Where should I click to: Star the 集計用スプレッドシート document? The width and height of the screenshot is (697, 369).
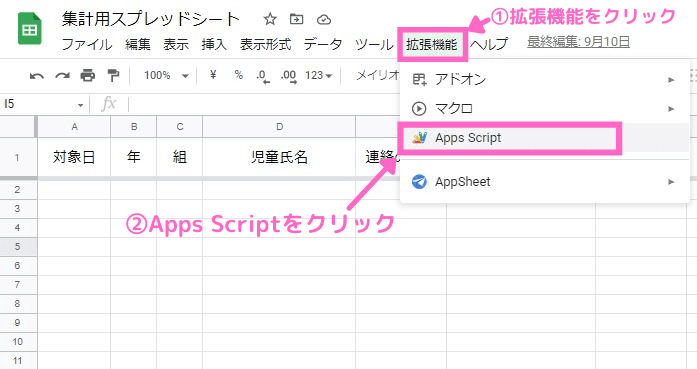click(270, 19)
